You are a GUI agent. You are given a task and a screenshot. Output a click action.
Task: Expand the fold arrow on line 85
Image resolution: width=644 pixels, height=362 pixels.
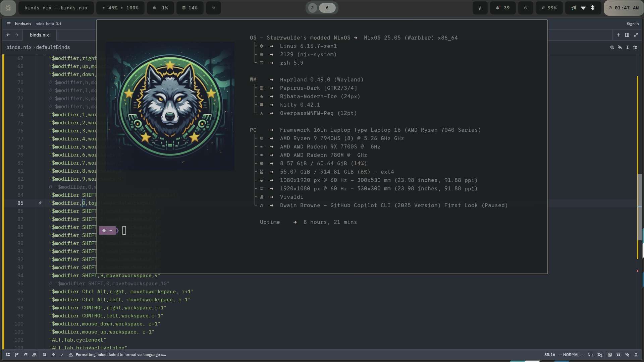40,203
